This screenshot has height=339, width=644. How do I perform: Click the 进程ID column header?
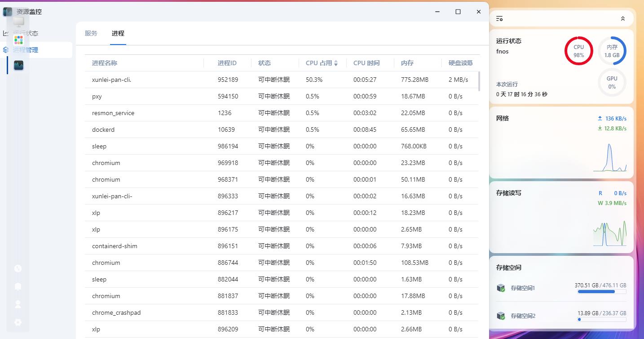227,63
